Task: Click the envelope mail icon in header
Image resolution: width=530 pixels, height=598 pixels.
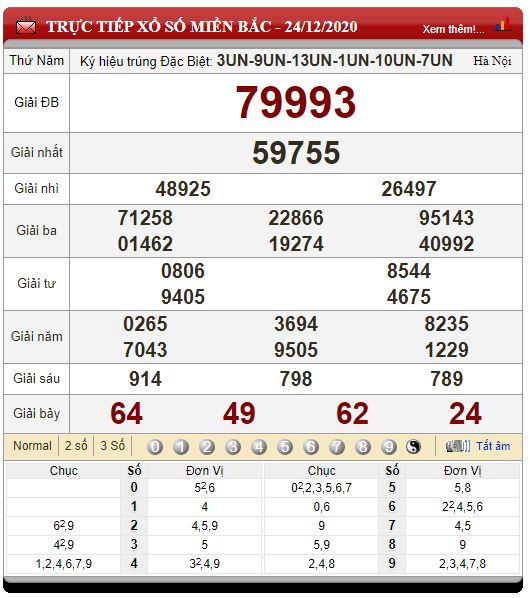Action: tap(26, 26)
